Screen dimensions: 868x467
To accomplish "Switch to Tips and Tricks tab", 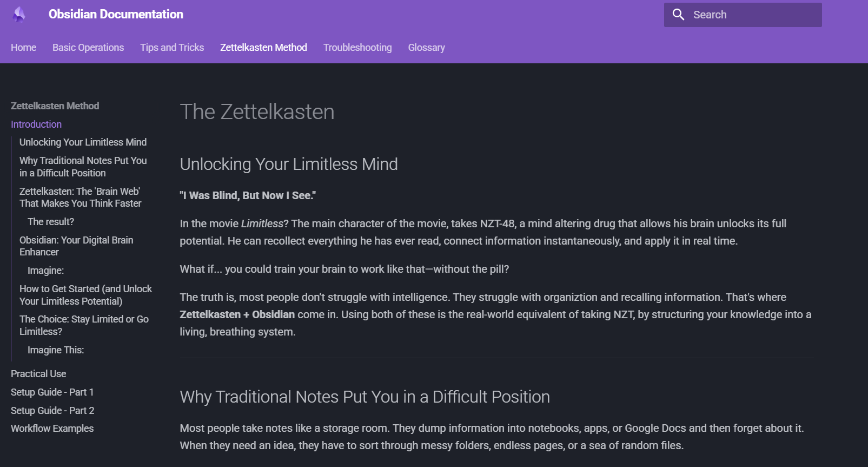I will pyautogui.click(x=172, y=48).
